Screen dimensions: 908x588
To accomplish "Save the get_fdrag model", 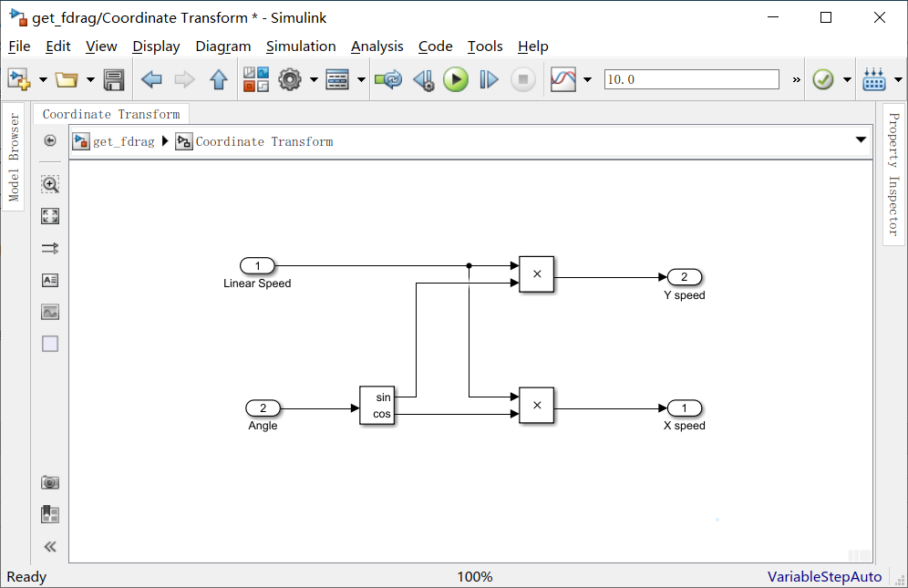I will [113, 78].
